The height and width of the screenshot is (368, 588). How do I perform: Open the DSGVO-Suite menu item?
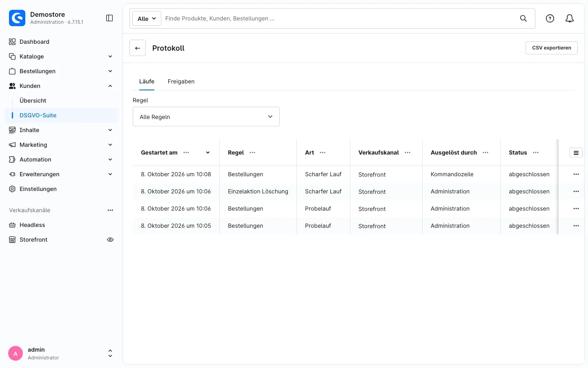click(x=61, y=115)
